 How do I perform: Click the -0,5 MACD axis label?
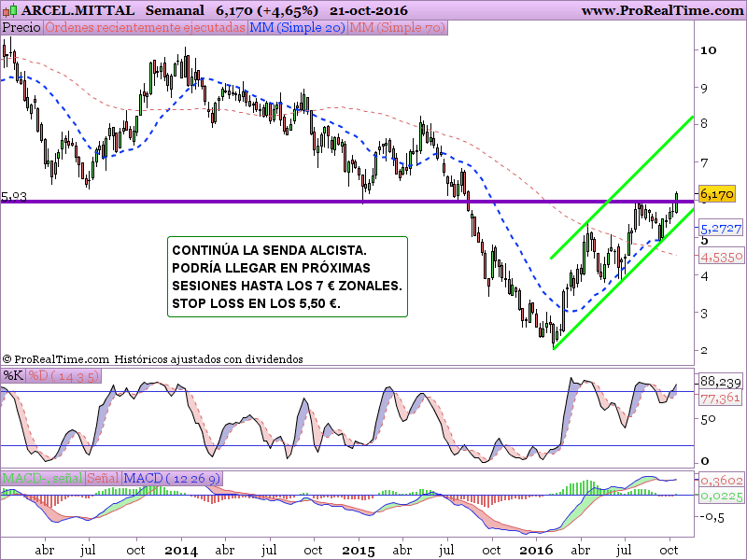[712, 517]
